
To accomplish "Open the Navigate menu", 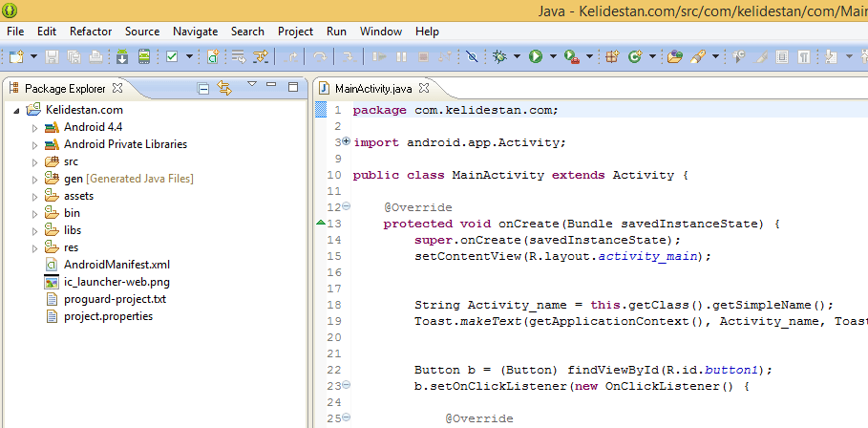I will (196, 31).
